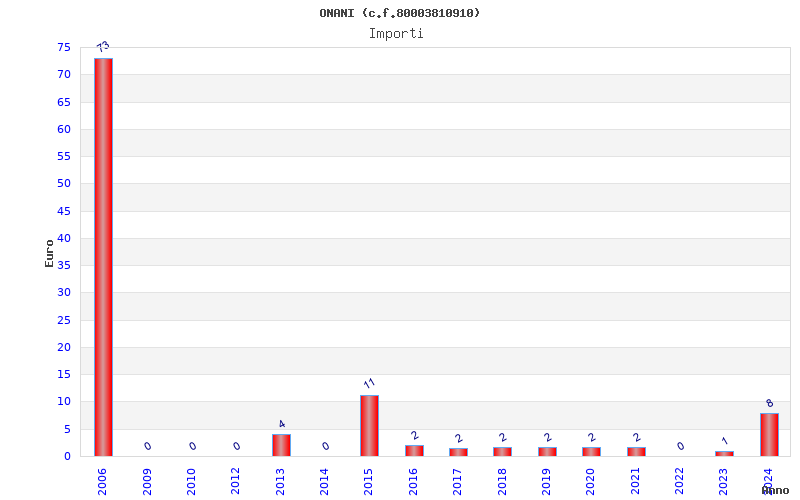Click the 25 tick on Euro axis

[64, 320]
